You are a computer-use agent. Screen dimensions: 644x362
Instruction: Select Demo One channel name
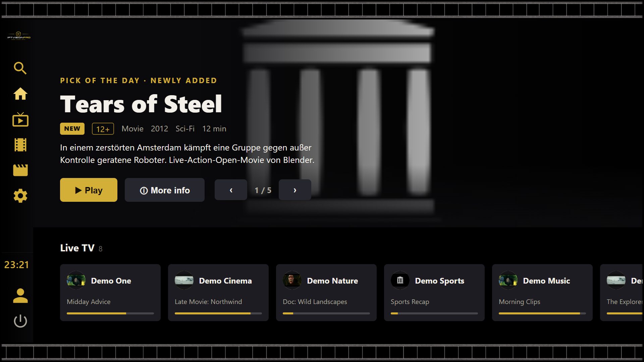(x=111, y=281)
